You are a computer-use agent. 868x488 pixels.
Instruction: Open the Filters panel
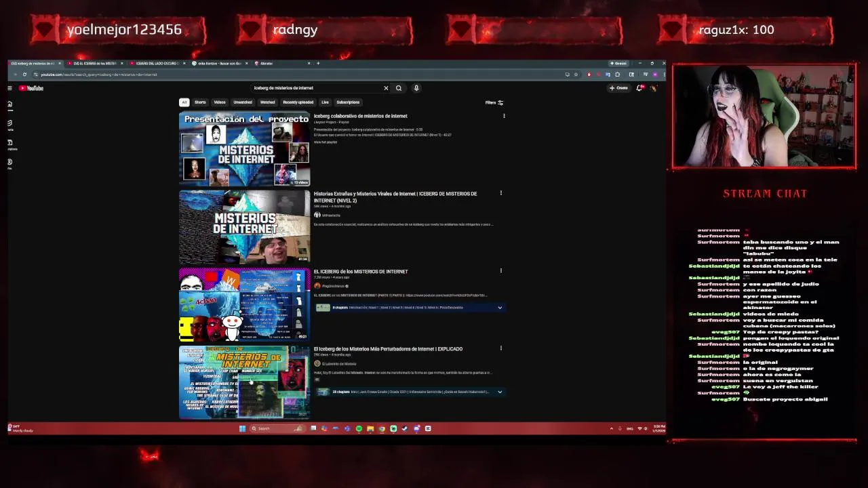point(494,102)
